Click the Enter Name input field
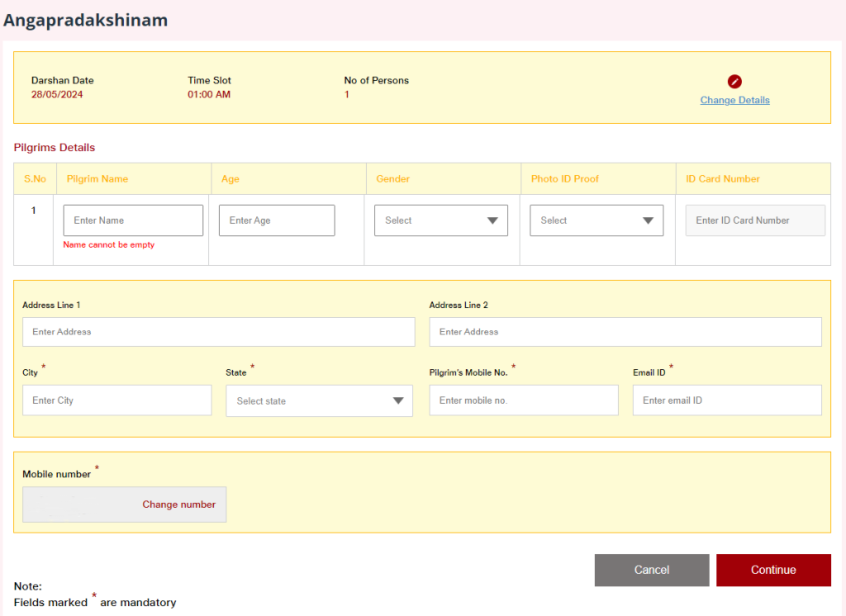The width and height of the screenshot is (846, 616). (133, 220)
